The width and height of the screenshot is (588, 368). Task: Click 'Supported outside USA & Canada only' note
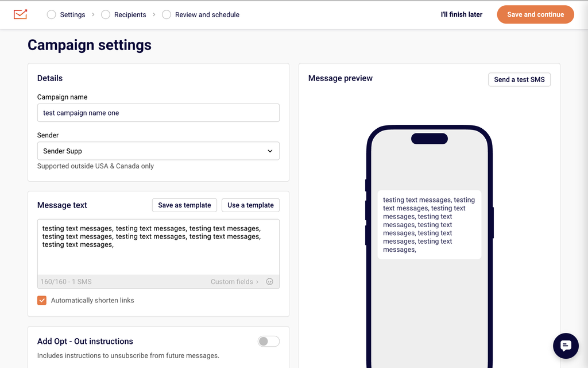tap(95, 166)
